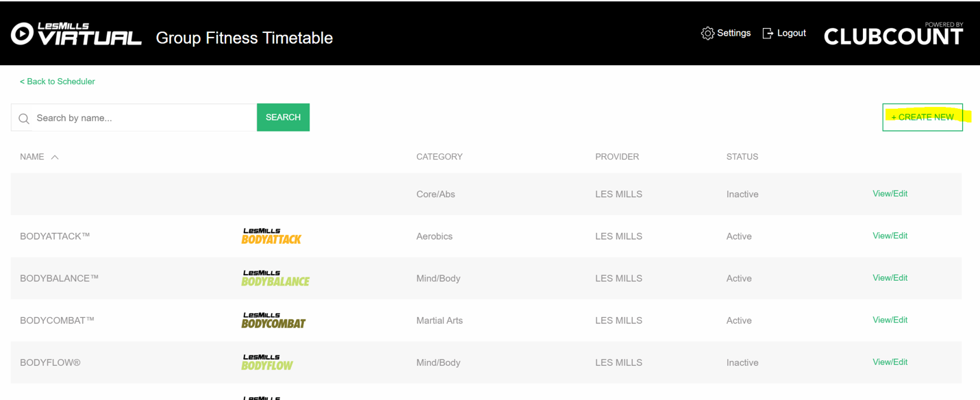Select the BODYATTACK™ name cell
Viewport: 980px width, 400px height.
pos(55,236)
